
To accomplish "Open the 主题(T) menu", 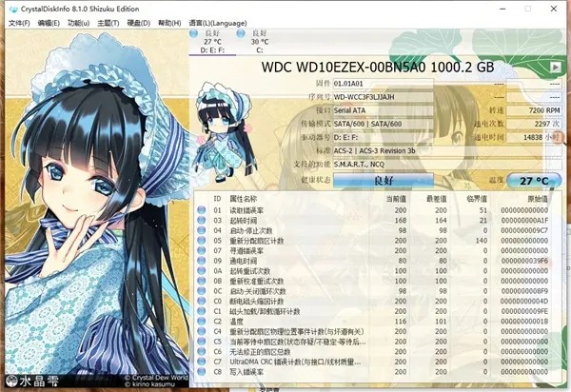I will pos(108,22).
